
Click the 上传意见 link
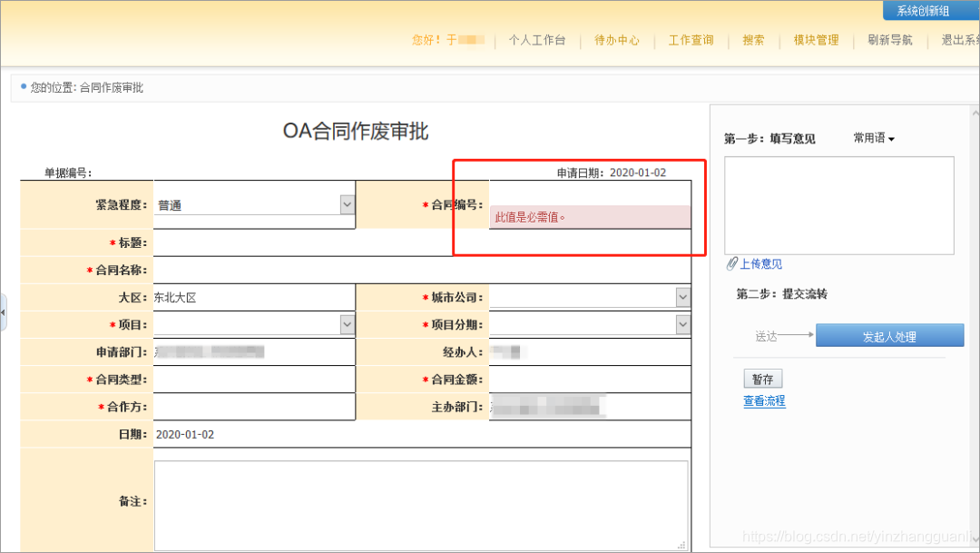pos(760,264)
